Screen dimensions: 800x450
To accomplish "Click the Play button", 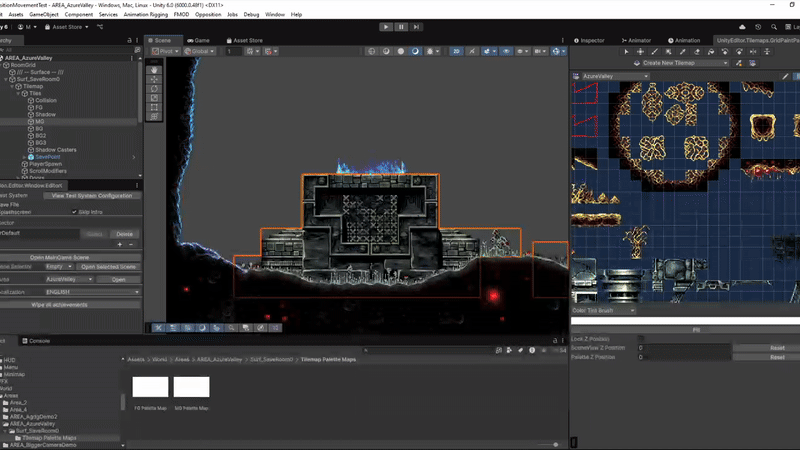I will click(x=386, y=27).
